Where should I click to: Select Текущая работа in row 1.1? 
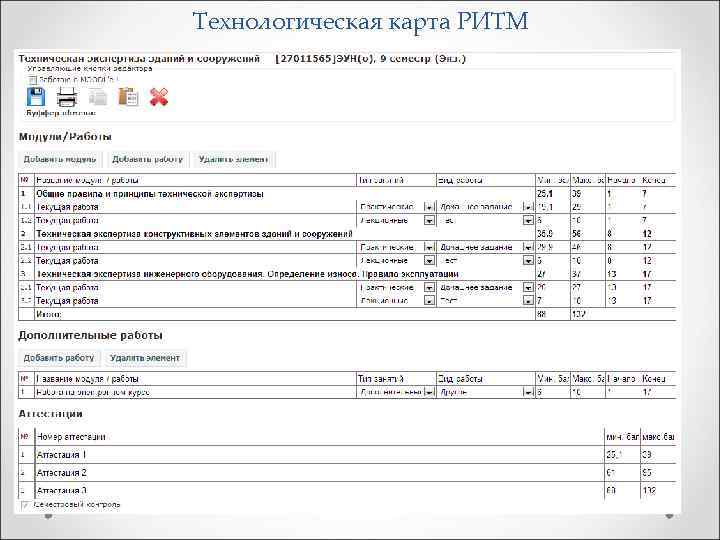coord(67,207)
